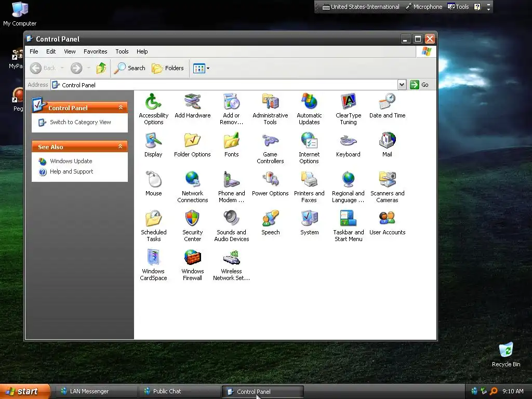
Task: Open System properties
Action: pos(309,222)
